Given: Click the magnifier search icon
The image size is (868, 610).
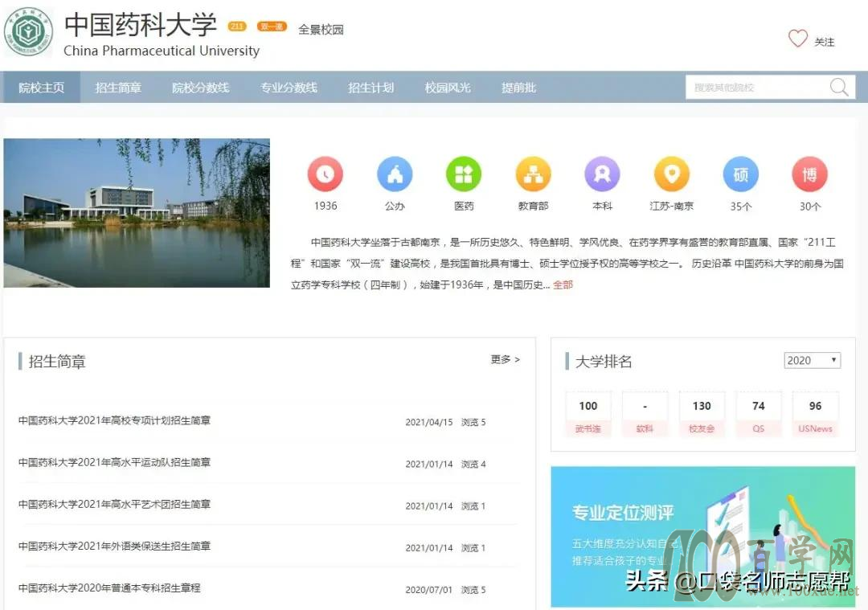Looking at the screenshot, I should 839,87.
